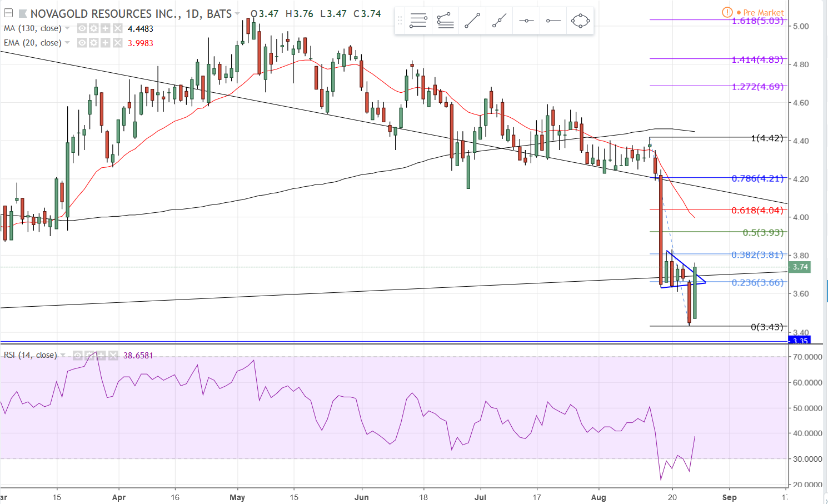828x504 pixels.
Task: Select the horizontal multi-line drawing tool
Action: [x=418, y=21]
